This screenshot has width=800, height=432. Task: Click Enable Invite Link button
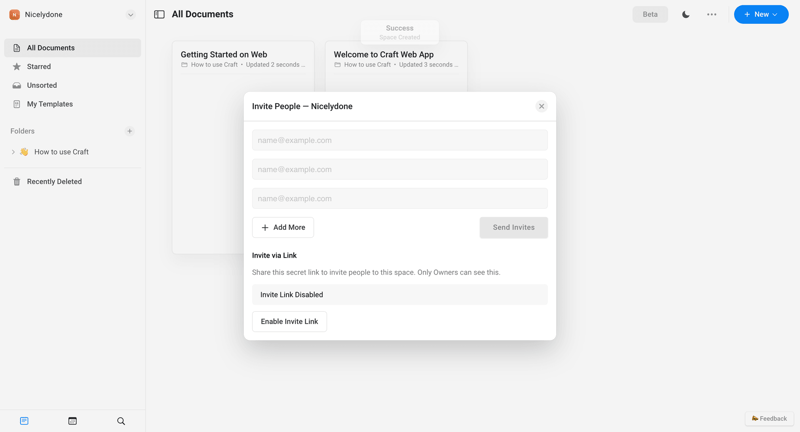coord(289,321)
